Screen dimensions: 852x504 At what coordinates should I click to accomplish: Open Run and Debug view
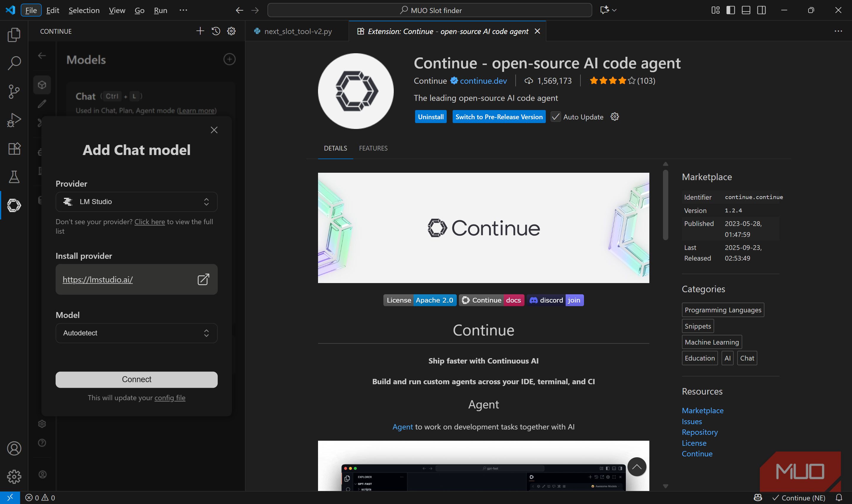click(14, 120)
